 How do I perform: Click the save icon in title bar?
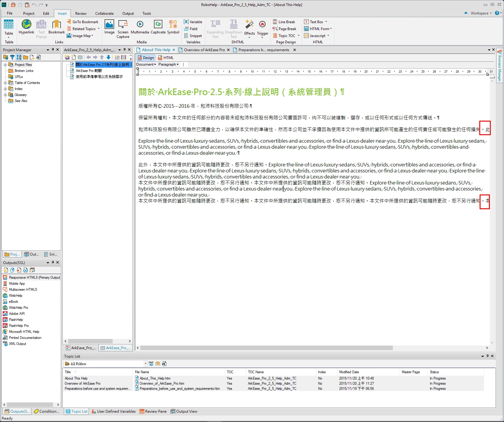(x=13, y=5)
